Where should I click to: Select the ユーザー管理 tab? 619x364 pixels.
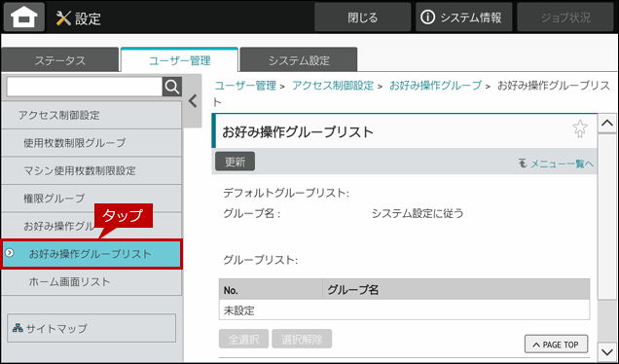180,60
